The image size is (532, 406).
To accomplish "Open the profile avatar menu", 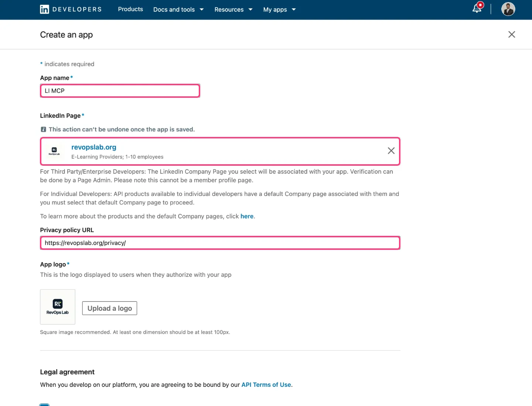I will (x=508, y=9).
